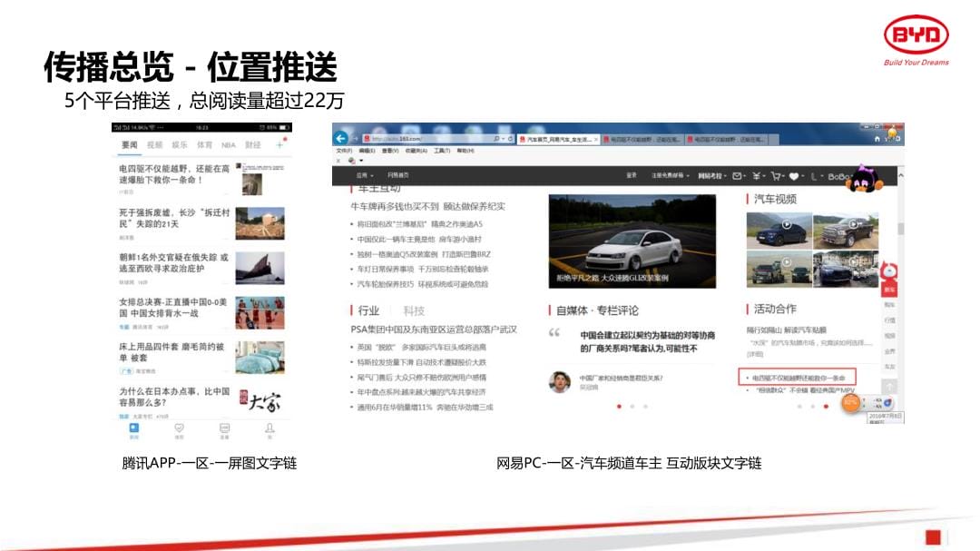The height and width of the screenshot is (551, 980).
Task: Open the 编辑(E) browser menu
Action: (367, 151)
